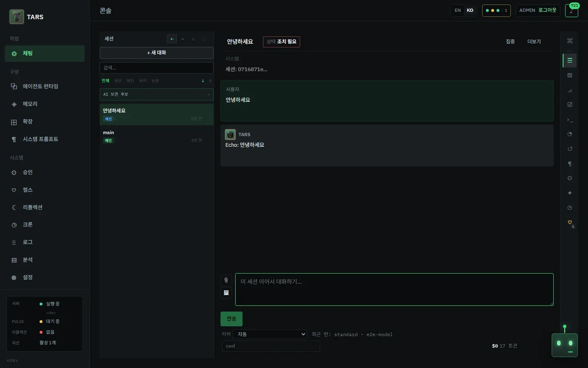Image resolution: width=588 pixels, height=368 pixels.
Task: Select the 보관 filter tab
Action: point(155,81)
